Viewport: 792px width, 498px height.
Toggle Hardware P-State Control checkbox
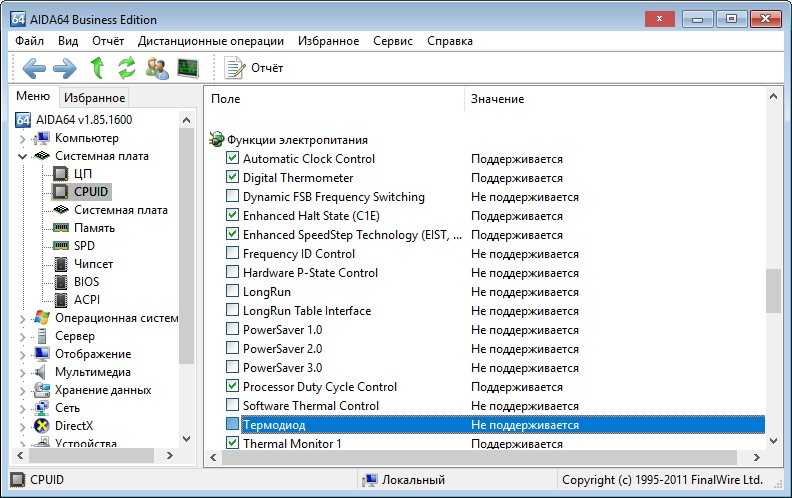click(x=232, y=272)
